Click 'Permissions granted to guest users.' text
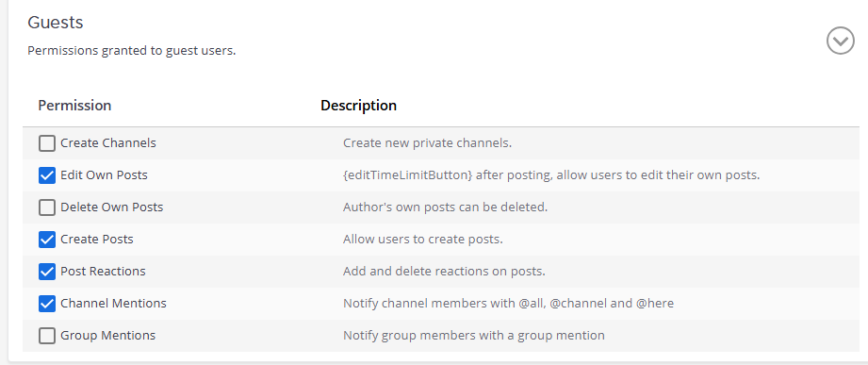The image size is (868, 365). pyautogui.click(x=132, y=51)
